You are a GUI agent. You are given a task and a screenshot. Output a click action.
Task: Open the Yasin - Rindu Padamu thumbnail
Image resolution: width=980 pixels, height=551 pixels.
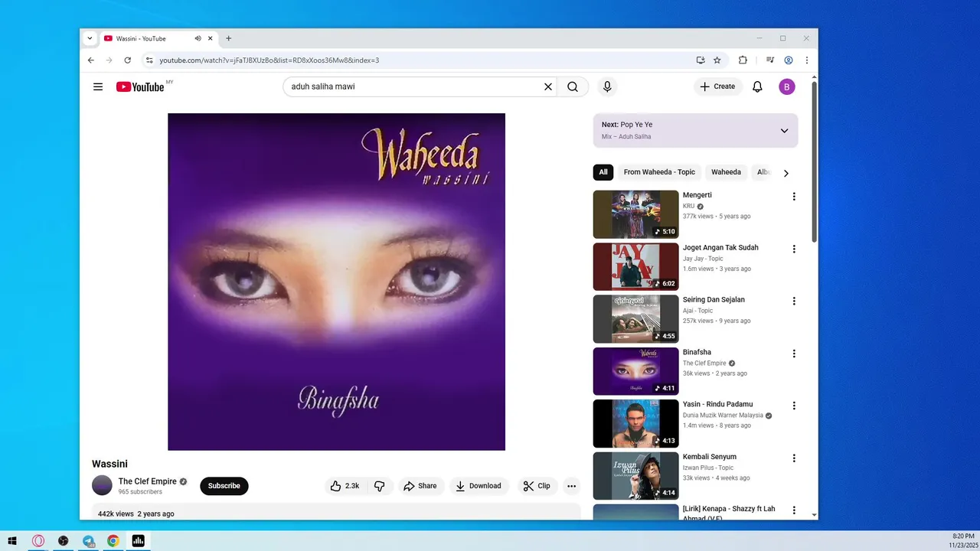(635, 423)
